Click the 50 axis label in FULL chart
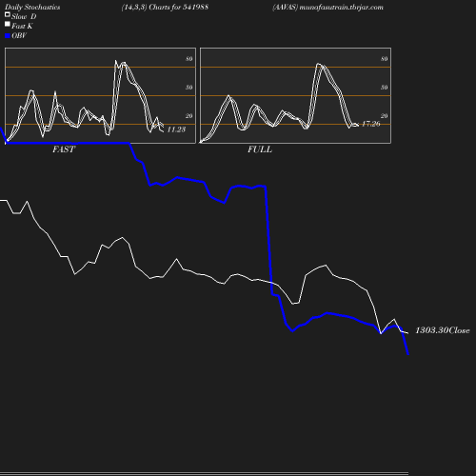Image resolution: width=476 pixels, height=476 pixels. click(385, 88)
